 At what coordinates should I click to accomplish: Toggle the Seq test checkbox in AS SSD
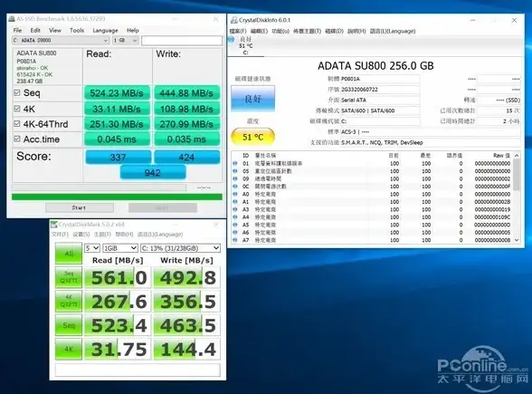pos(17,92)
